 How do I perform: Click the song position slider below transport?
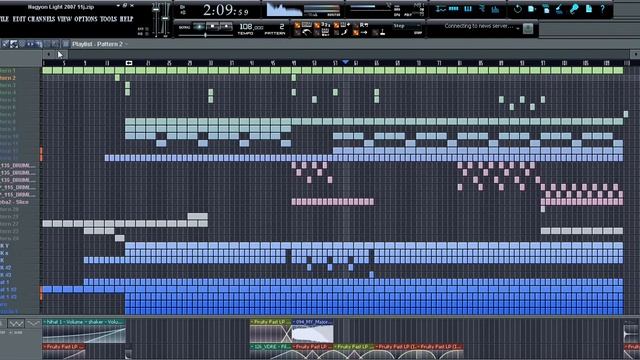[x=205, y=35]
